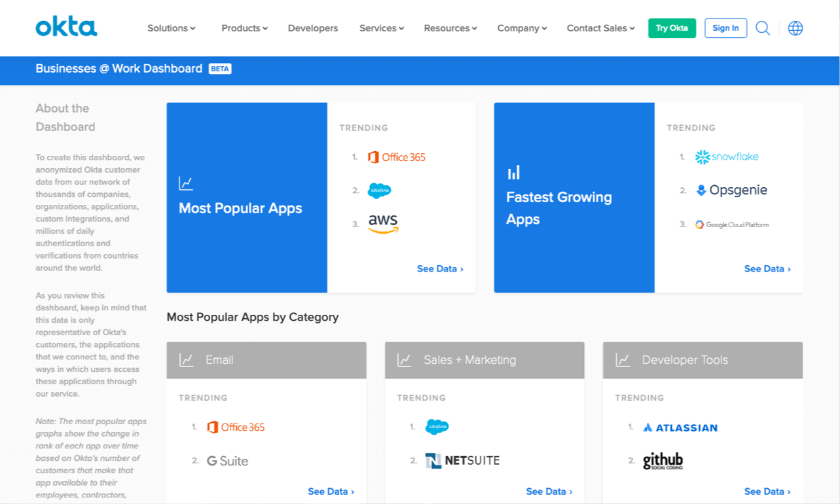This screenshot has width=840, height=504.
Task: Expand the Solutions menu
Action: pyautogui.click(x=172, y=28)
